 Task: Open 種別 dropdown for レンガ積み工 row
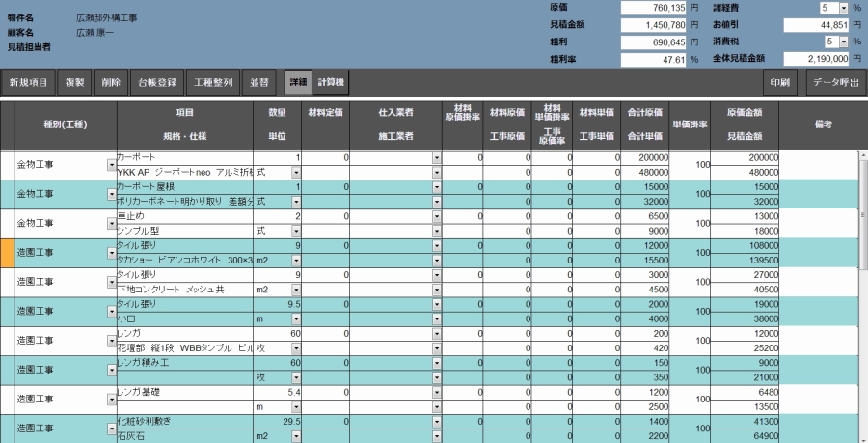point(112,371)
